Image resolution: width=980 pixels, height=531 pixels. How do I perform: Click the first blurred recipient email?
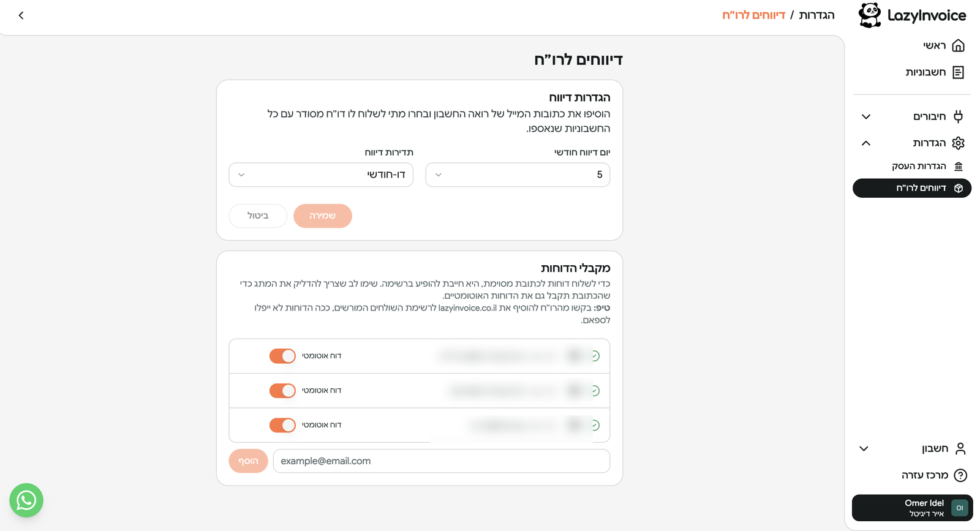pos(497,356)
